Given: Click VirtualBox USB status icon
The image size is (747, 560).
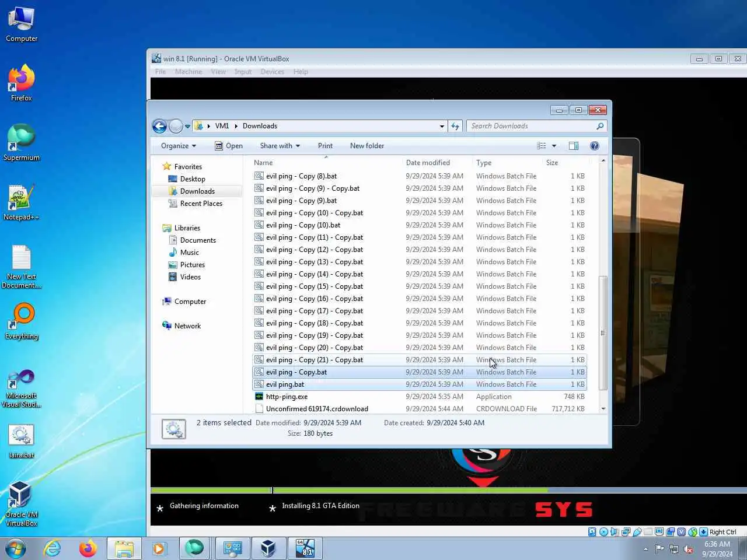Looking at the screenshot, I should 637,532.
